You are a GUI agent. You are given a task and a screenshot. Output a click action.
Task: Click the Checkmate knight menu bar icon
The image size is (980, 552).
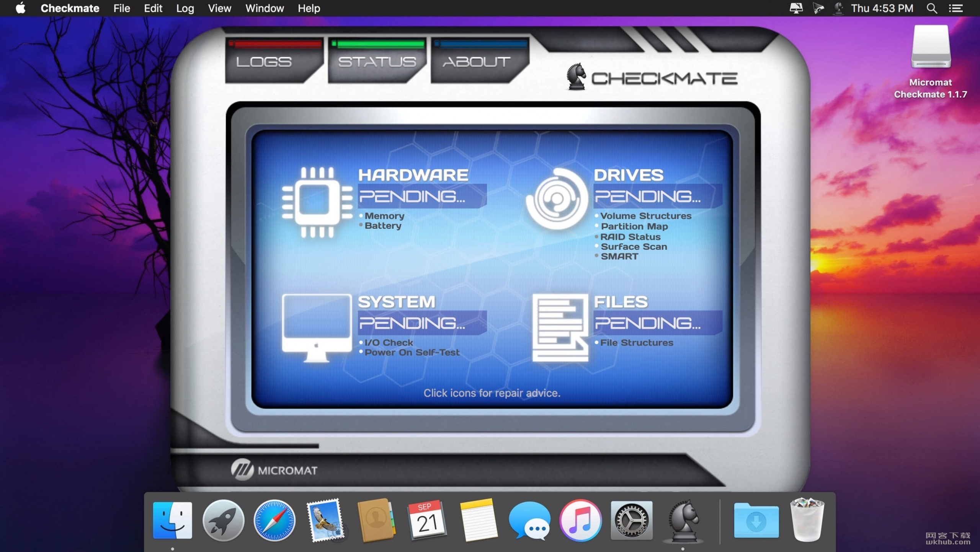coord(838,8)
